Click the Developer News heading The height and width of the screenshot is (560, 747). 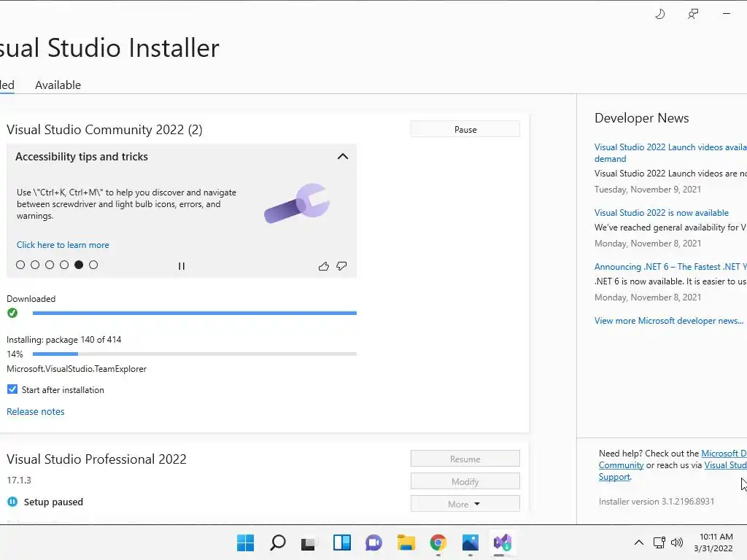point(641,118)
